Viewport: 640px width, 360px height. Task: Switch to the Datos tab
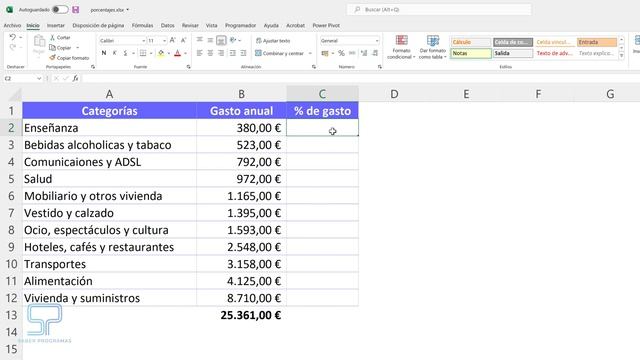[167, 25]
